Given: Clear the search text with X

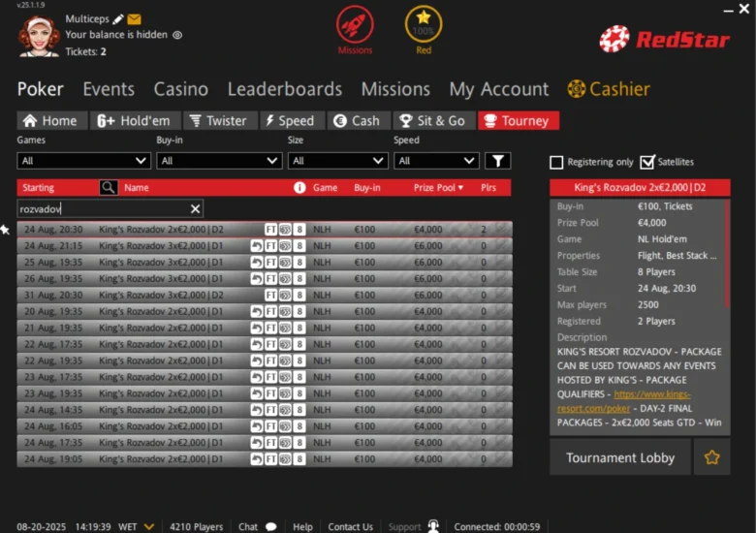Looking at the screenshot, I should pyautogui.click(x=195, y=209).
